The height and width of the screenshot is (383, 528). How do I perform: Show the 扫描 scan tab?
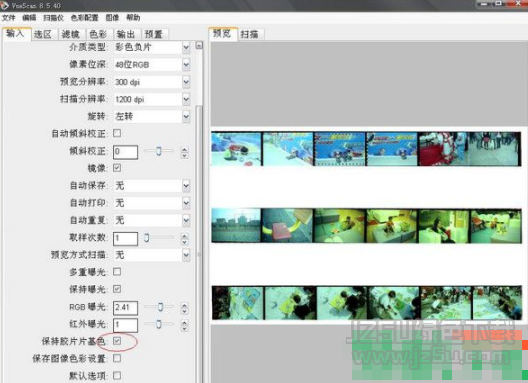[x=250, y=34]
